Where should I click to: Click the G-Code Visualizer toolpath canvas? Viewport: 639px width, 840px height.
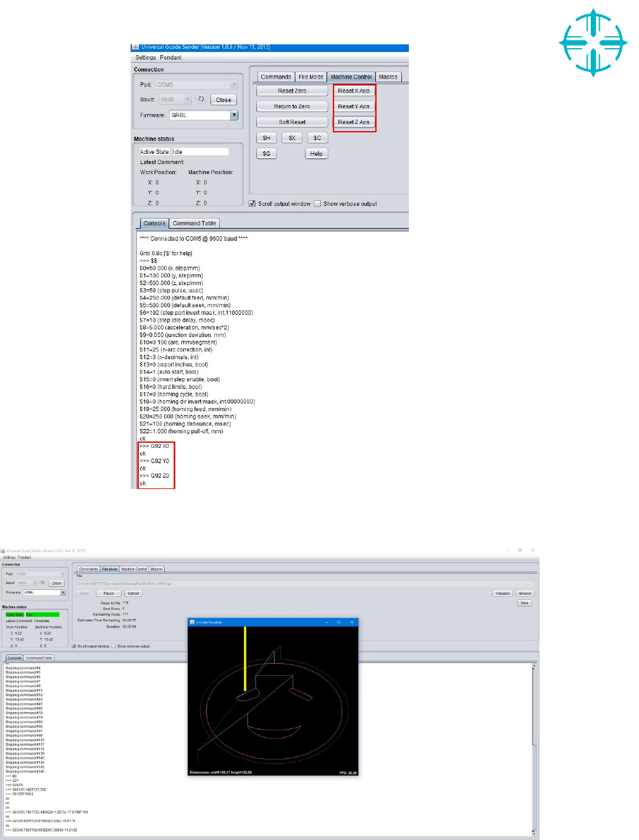273,701
